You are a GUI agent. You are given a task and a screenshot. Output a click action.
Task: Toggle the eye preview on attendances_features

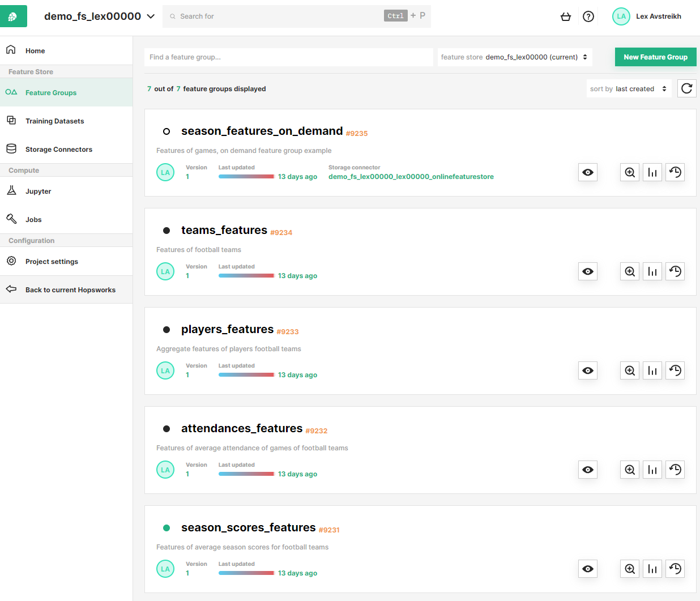point(587,470)
